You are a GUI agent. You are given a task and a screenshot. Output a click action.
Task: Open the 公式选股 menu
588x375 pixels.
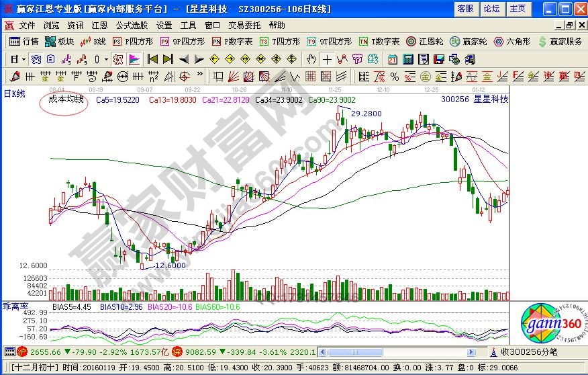[x=132, y=25]
